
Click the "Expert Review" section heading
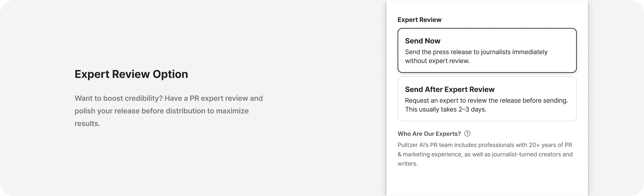tap(419, 20)
